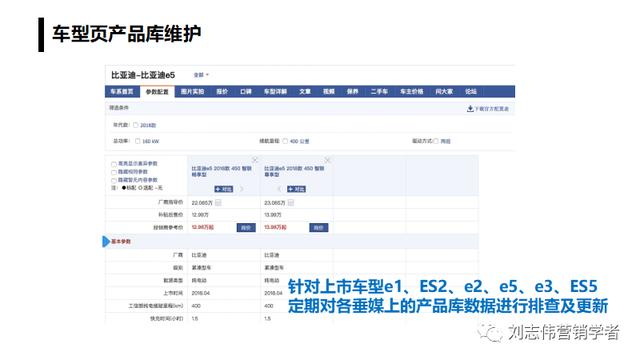
Task: Open price calculator icon beside 22.065万
Action: point(218,202)
